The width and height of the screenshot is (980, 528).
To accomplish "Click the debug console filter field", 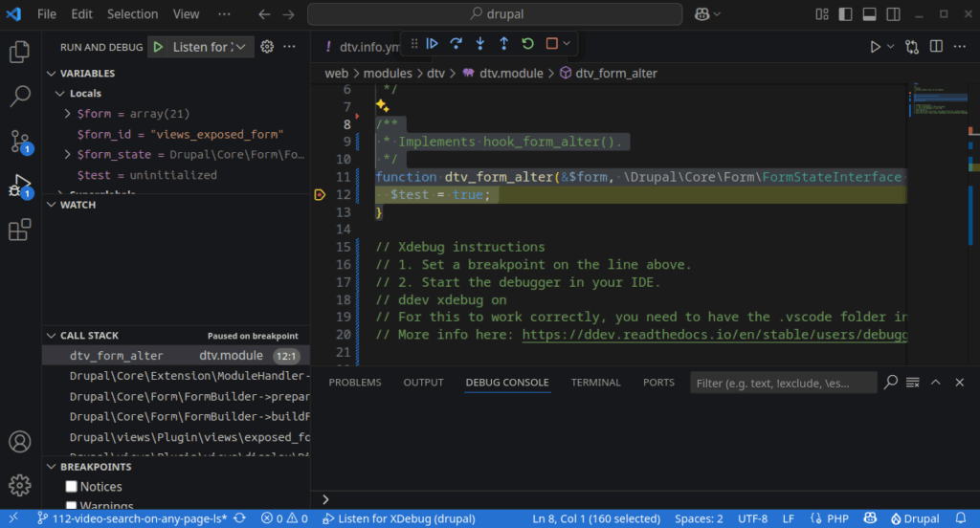I will [783, 383].
